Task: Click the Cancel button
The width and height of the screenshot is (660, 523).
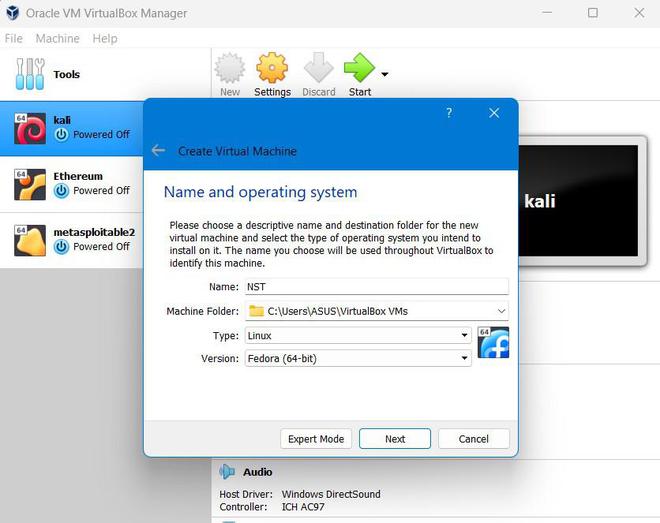Action: point(474,439)
